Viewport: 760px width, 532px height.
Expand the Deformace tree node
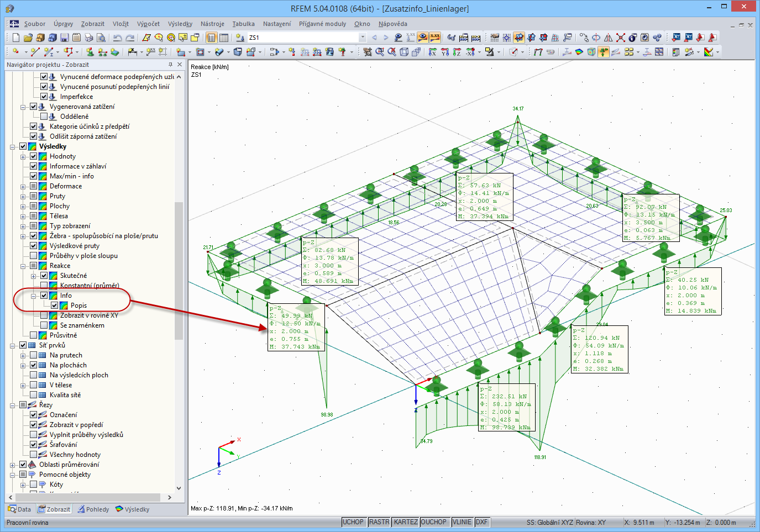click(x=23, y=186)
